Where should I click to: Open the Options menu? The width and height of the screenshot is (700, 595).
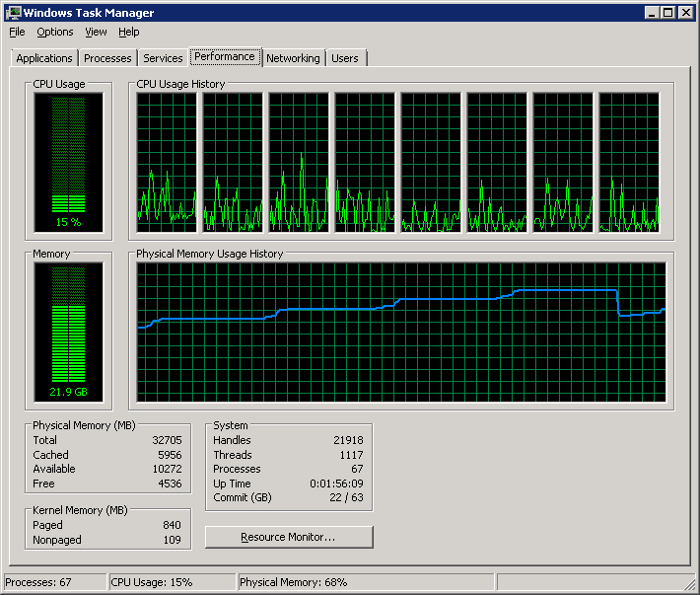pos(55,32)
